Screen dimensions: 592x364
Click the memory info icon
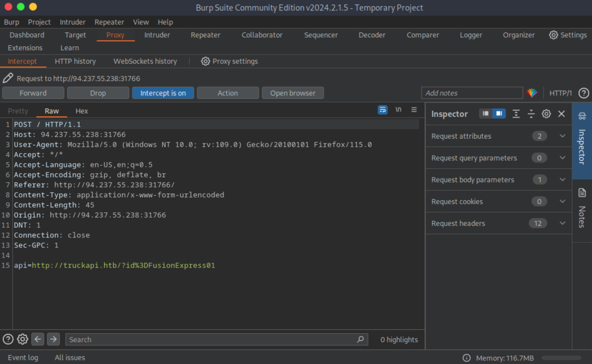[466, 358]
